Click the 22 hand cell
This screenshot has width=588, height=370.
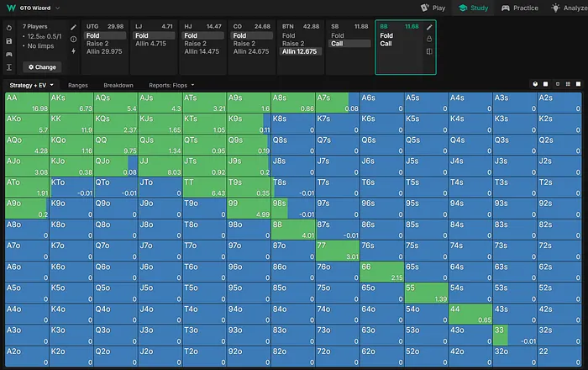click(559, 357)
